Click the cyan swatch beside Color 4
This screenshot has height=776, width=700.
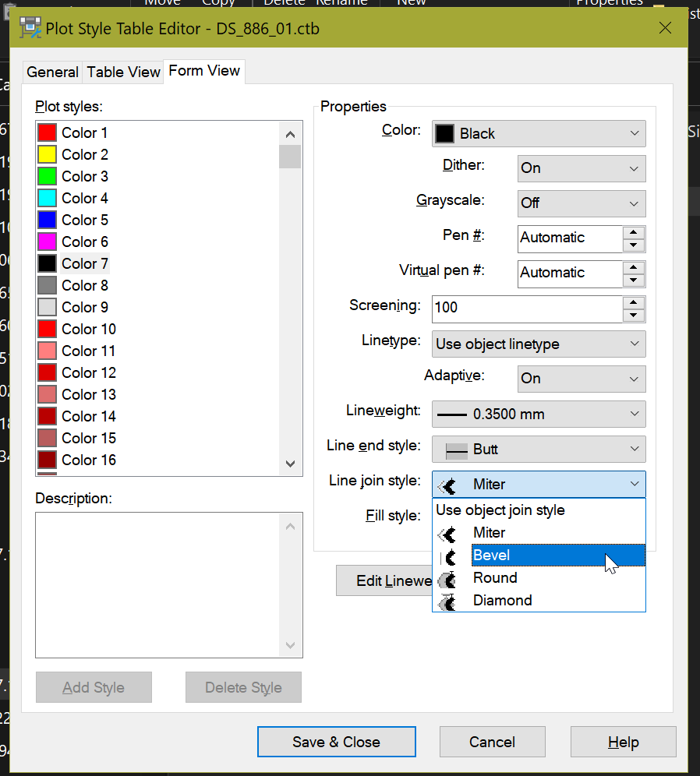(47, 198)
